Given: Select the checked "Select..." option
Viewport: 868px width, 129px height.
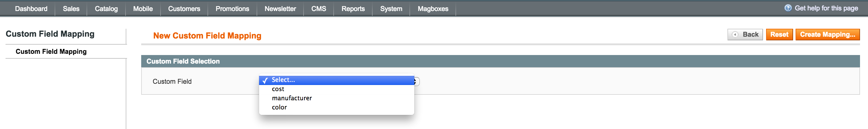Looking at the screenshot, I should [336, 80].
